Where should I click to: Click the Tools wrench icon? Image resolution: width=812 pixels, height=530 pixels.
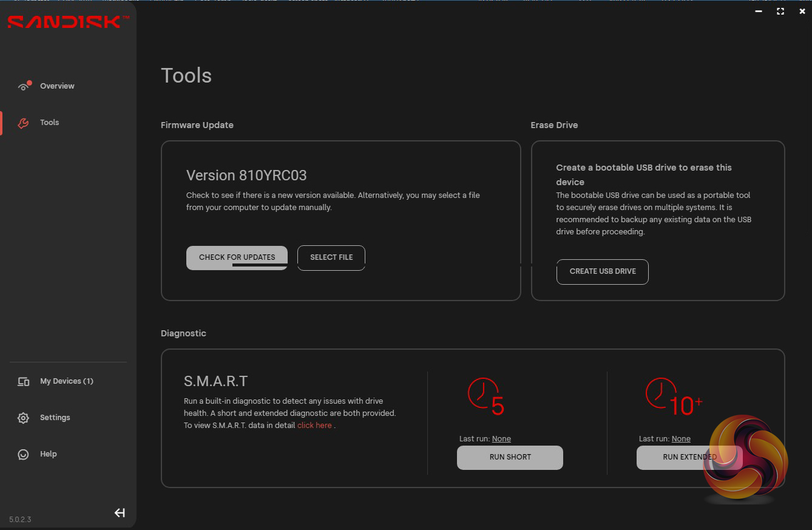pos(23,123)
